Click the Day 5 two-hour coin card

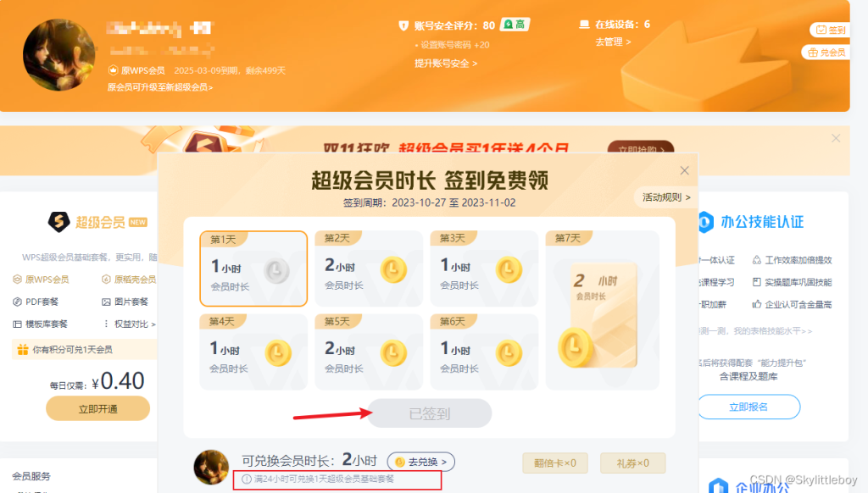(369, 352)
